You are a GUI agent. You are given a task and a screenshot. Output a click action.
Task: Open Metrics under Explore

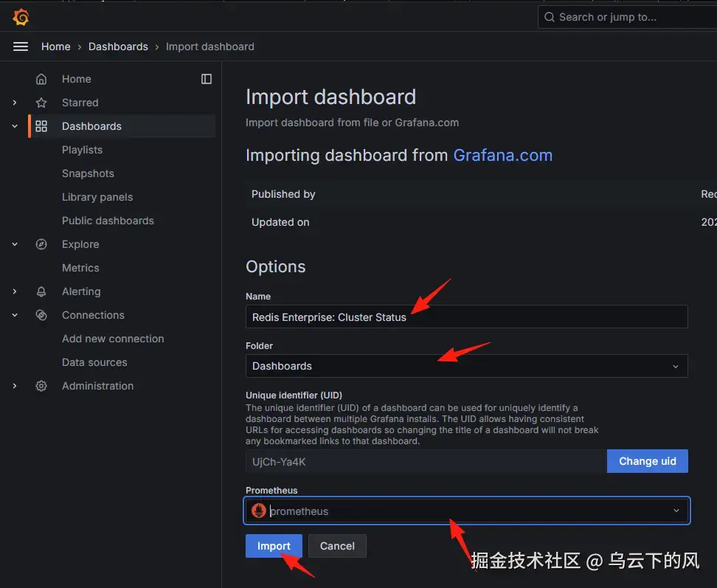pyautogui.click(x=80, y=268)
